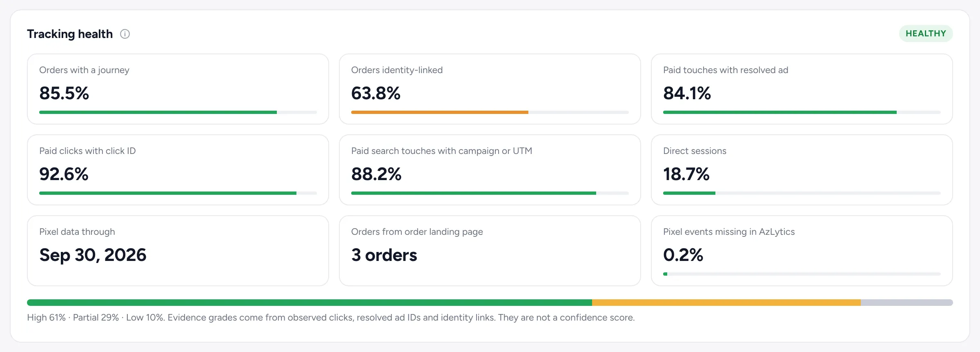Click the Pixel events missing in AzLytics label
The image size is (980, 352).
tap(729, 232)
